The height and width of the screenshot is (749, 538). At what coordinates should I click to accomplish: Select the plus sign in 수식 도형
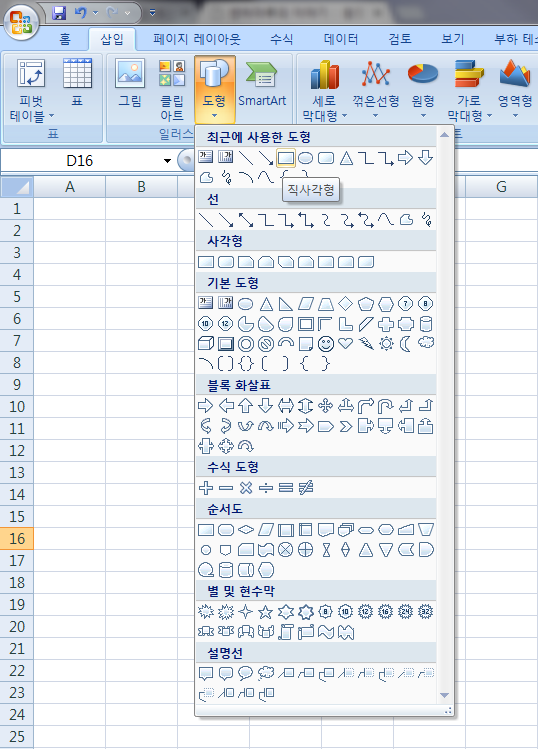[206, 488]
